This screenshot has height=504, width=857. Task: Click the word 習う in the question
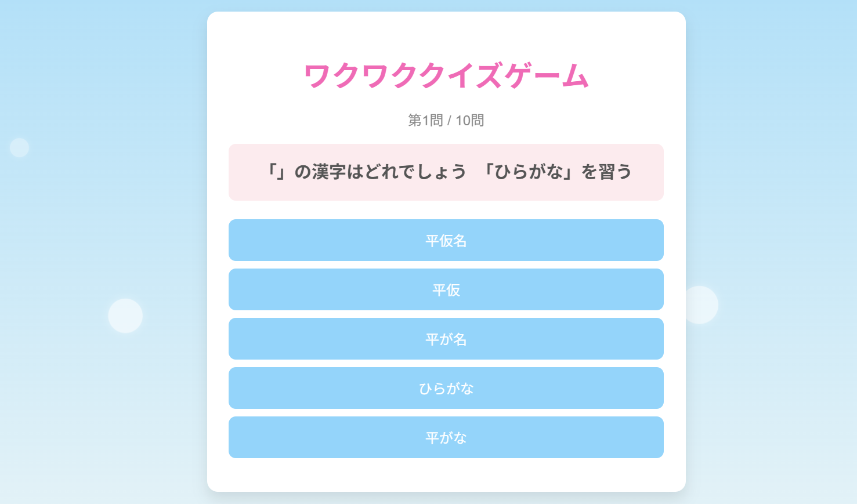click(x=615, y=172)
